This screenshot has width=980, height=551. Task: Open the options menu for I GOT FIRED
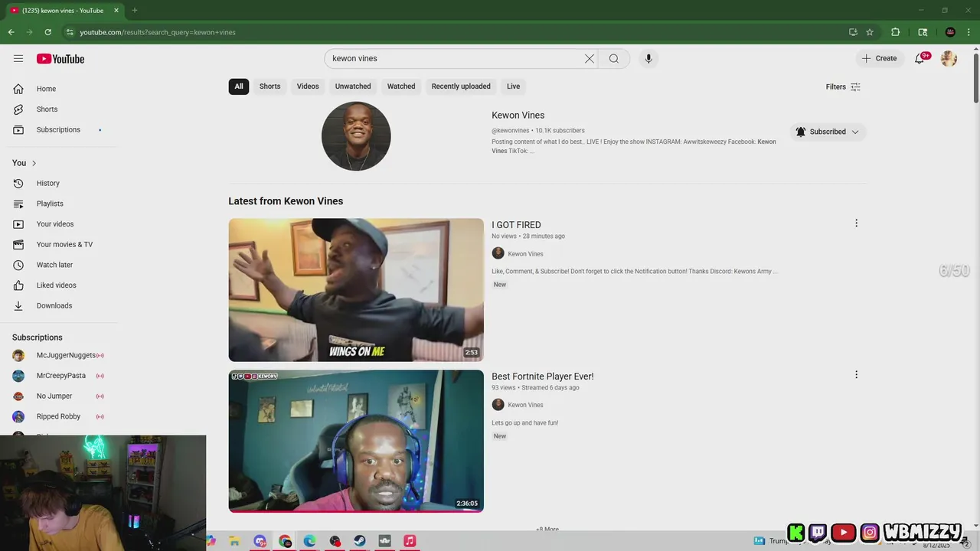(x=856, y=223)
